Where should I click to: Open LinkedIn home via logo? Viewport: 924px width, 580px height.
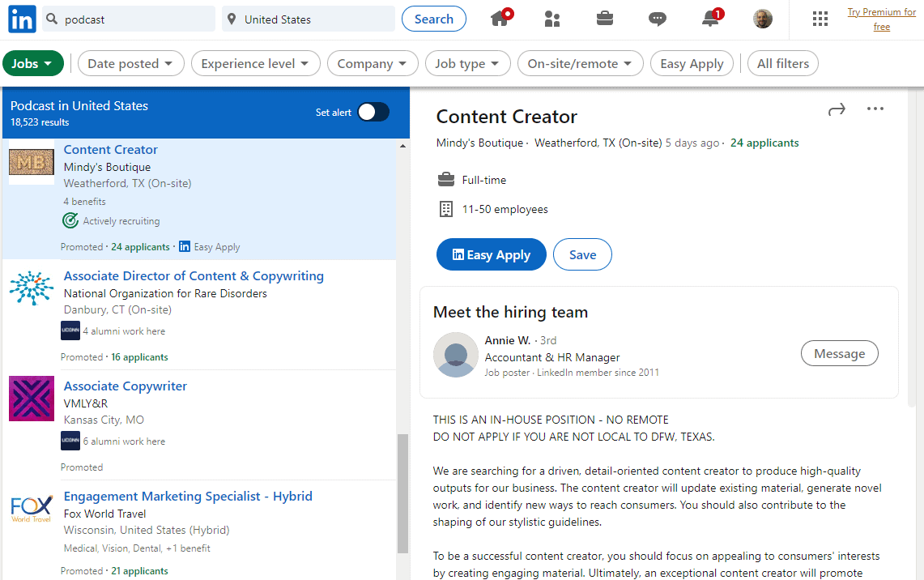(22, 19)
